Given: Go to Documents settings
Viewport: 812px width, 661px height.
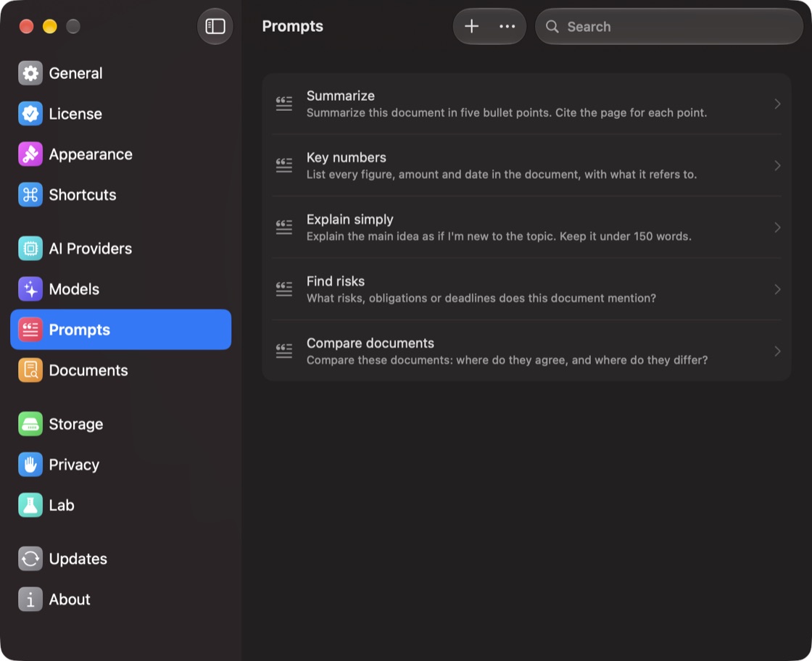Looking at the screenshot, I should click(x=120, y=370).
